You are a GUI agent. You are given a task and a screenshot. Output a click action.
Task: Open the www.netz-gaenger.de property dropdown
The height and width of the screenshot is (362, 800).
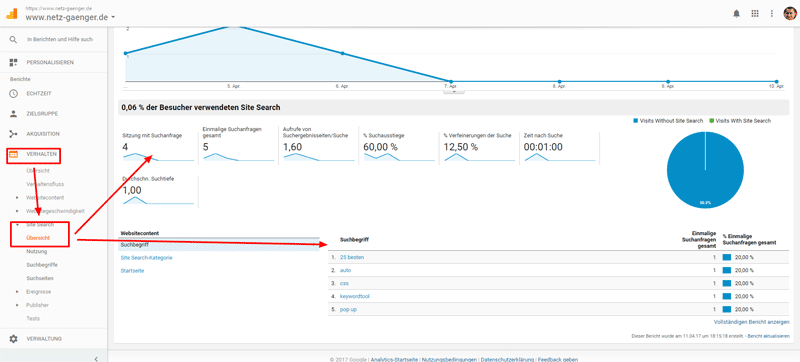[70, 16]
